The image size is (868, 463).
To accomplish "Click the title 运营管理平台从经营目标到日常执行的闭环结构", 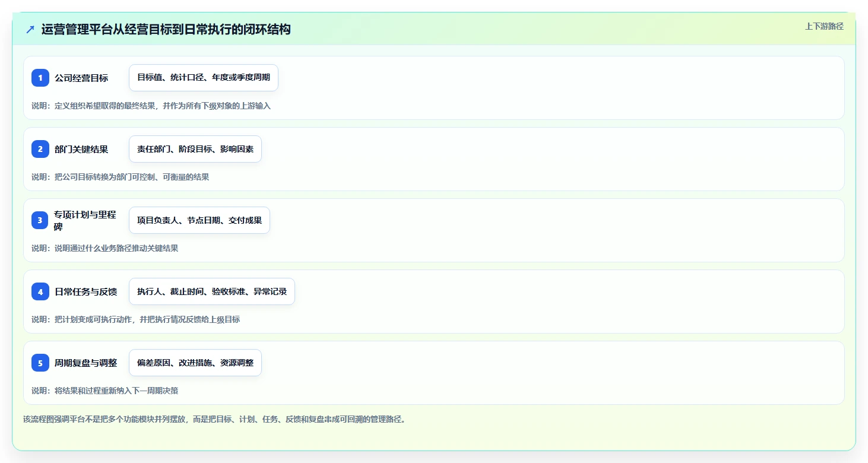I will [166, 29].
